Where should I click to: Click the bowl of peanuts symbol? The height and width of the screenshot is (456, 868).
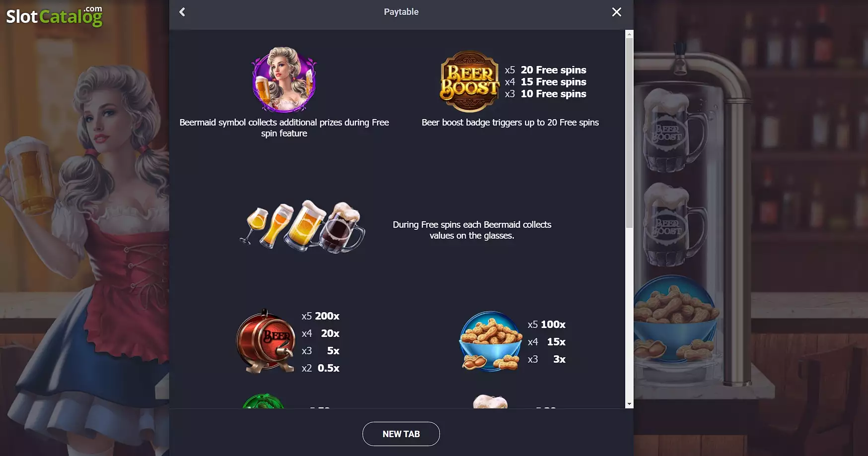click(491, 341)
